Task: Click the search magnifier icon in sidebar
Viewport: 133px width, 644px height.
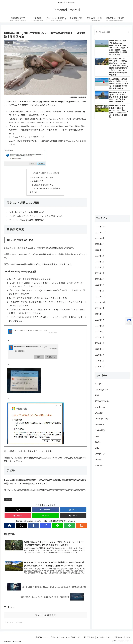Action: pyautogui.click(x=128, y=32)
